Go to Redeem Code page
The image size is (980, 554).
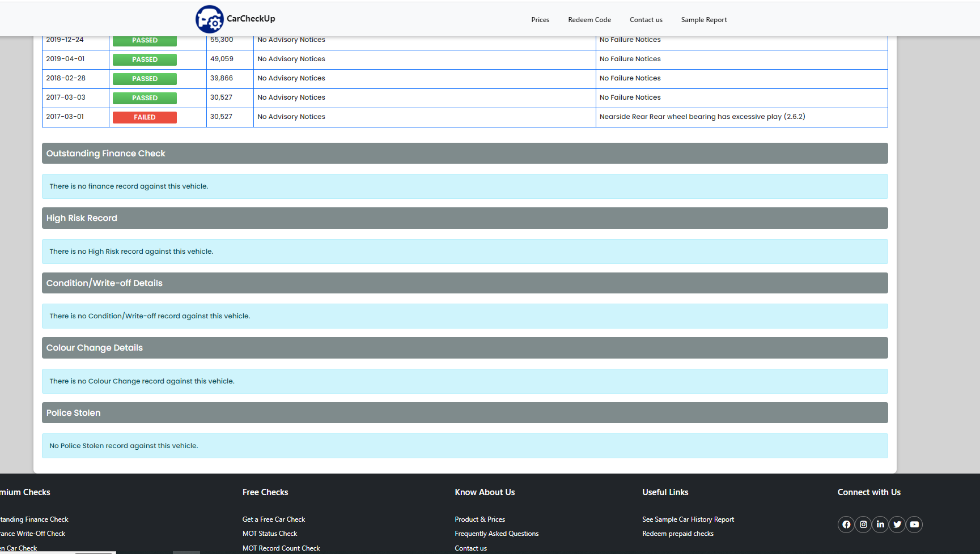point(589,20)
